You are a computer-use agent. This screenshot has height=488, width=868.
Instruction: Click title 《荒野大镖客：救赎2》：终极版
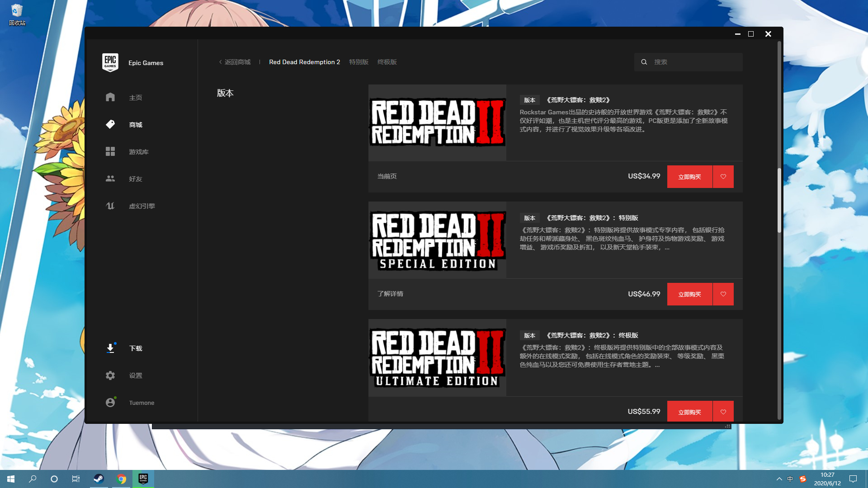click(591, 335)
